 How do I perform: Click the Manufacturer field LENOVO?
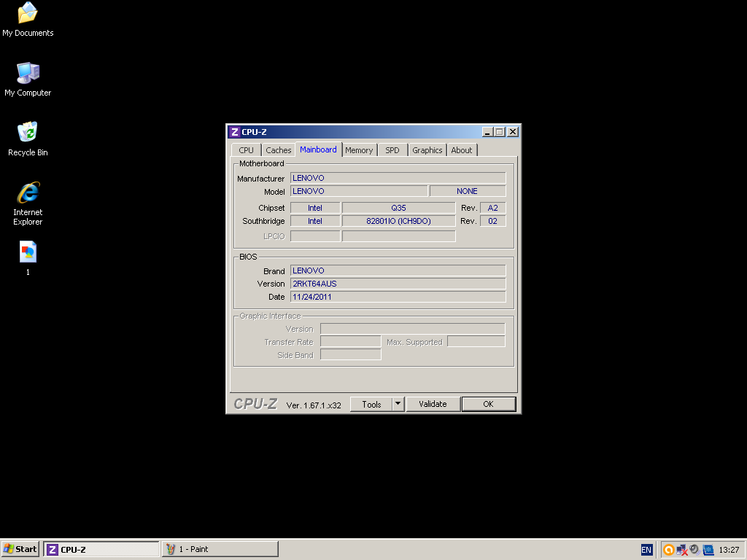[x=398, y=178]
